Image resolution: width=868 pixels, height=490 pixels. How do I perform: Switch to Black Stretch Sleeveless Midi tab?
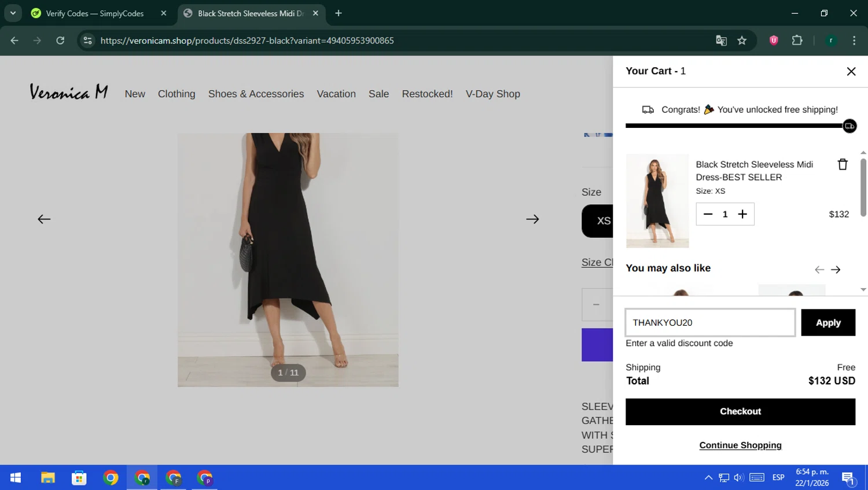[x=250, y=13]
